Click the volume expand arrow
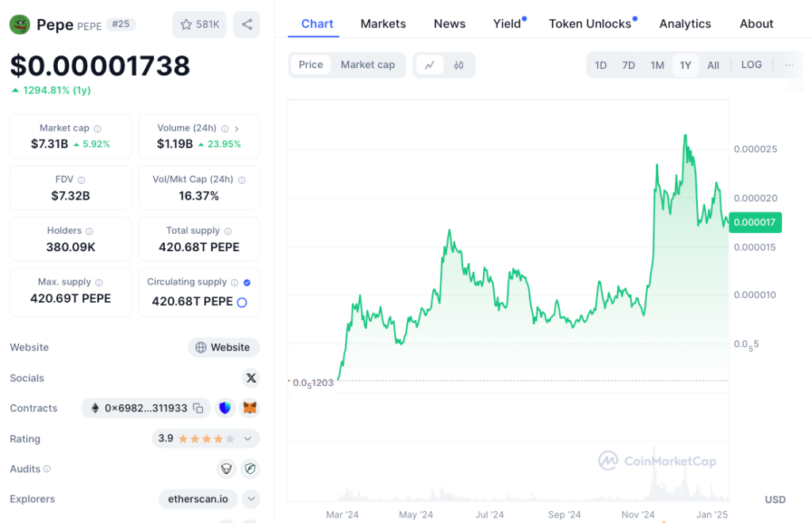 click(x=237, y=128)
